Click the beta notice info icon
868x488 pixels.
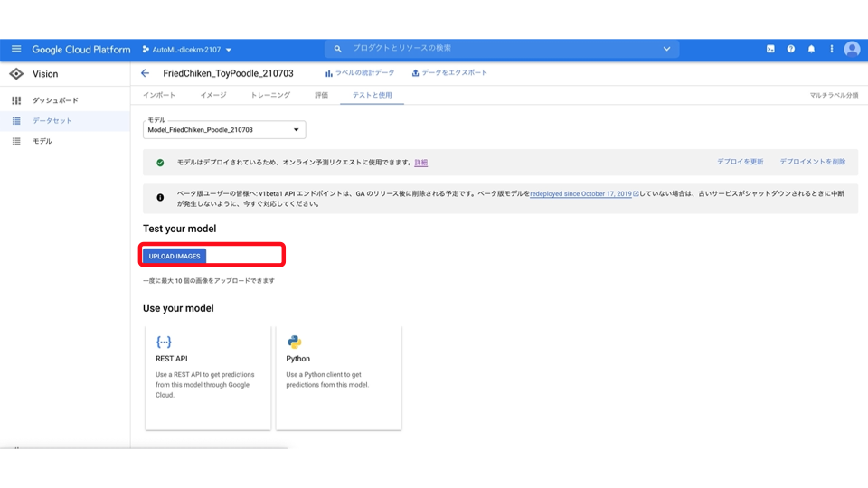pos(160,198)
